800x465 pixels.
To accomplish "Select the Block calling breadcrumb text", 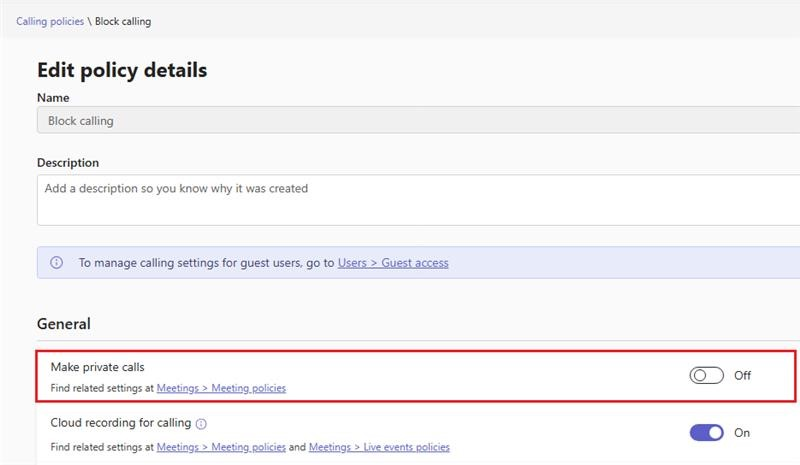I will 123,21.
